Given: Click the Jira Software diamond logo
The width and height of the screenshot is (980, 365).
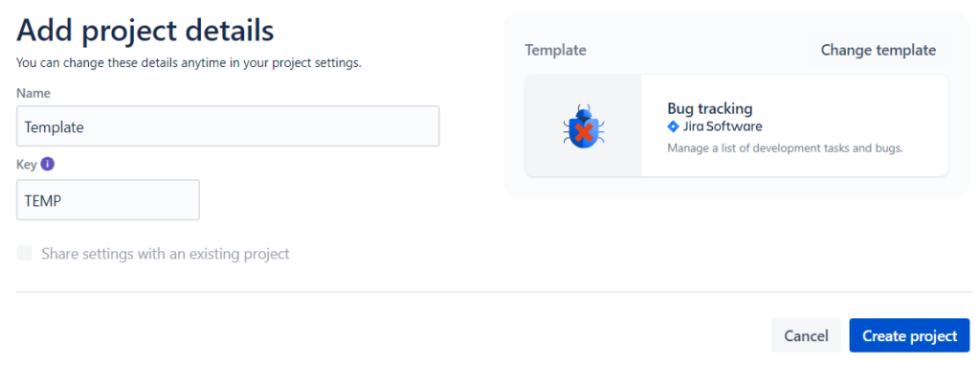Looking at the screenshot, I should 673,126.
